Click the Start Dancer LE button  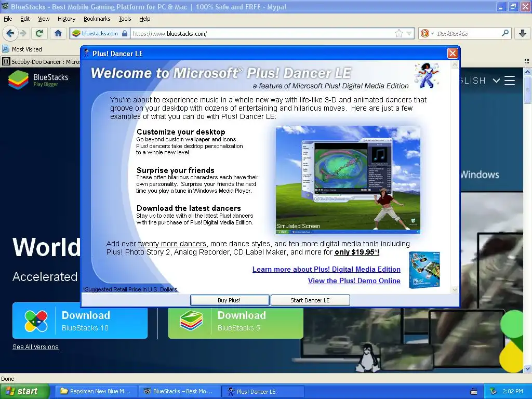(310, 300)
